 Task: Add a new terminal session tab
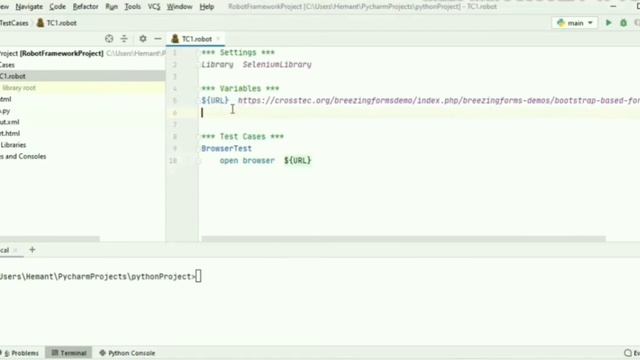[32, 250]
